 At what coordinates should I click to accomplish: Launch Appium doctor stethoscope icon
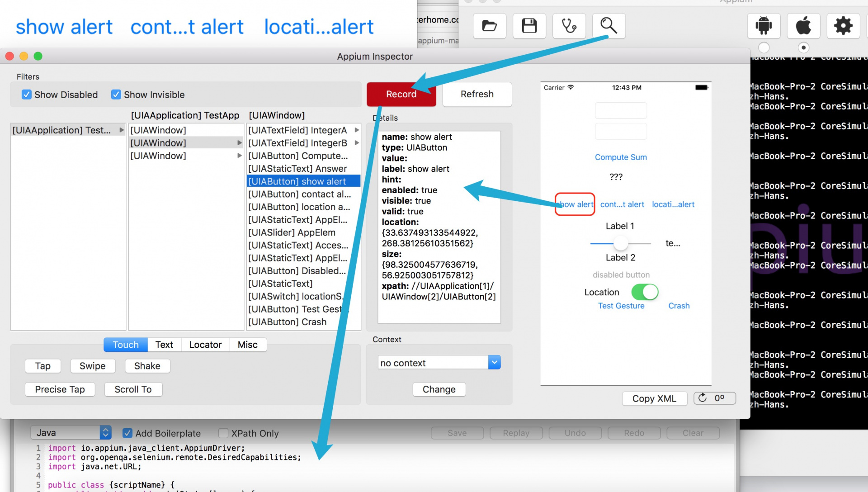coord(569,26)
